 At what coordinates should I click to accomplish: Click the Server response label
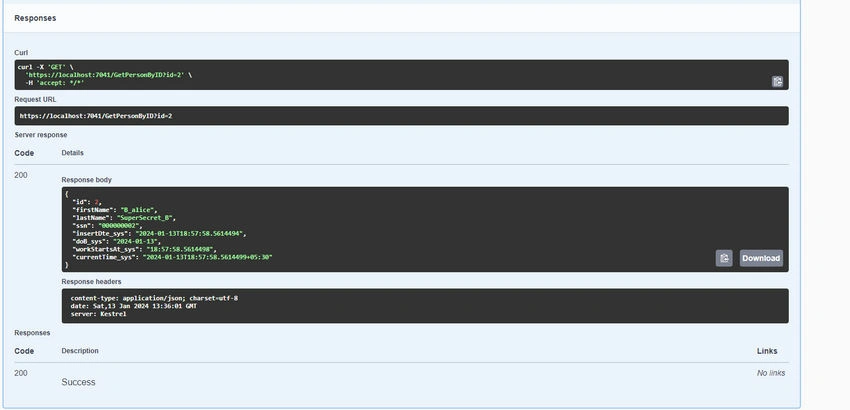pos(41,134)
